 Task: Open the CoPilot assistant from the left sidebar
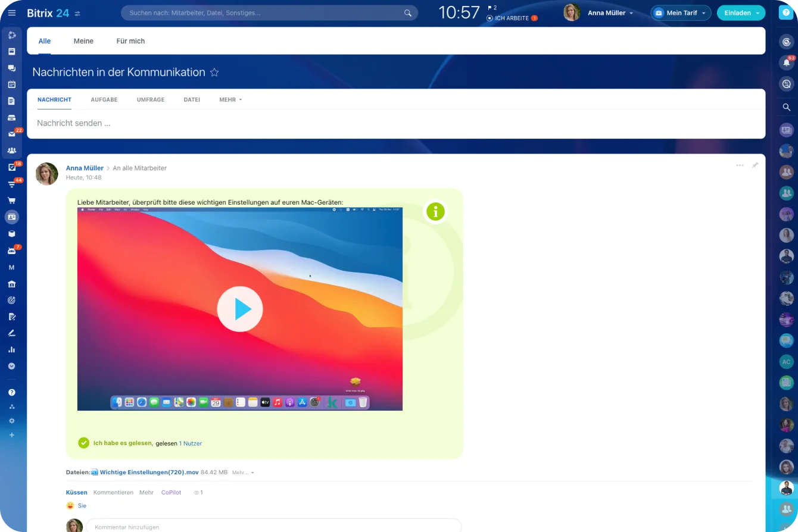click(x=12, y=35)
